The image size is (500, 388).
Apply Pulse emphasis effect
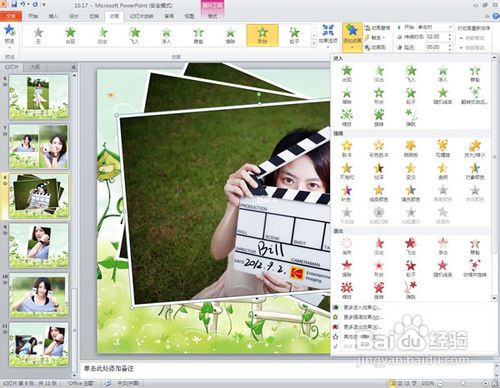pos(347,149)
